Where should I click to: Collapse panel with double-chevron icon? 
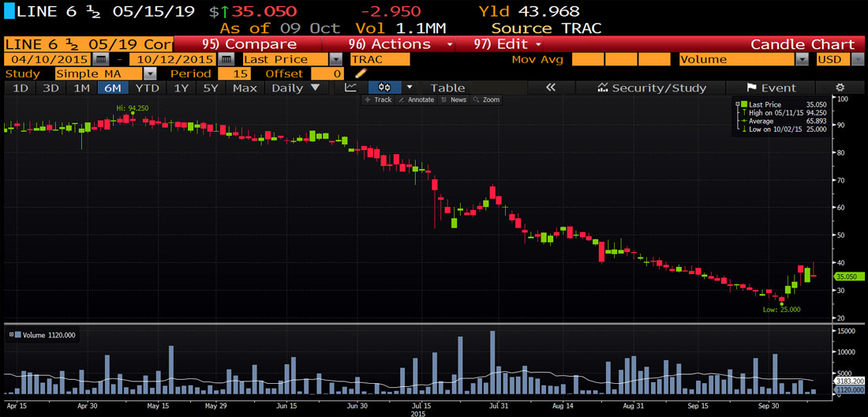click(x=551, y=88)
